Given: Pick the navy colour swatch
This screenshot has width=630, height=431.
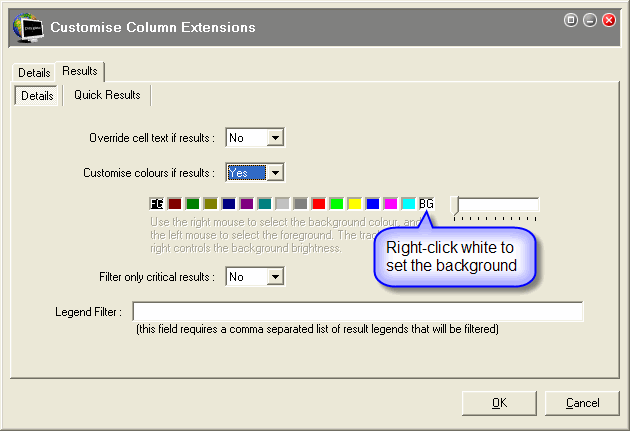Looking at the screenshot, I should tap(229, 204).
